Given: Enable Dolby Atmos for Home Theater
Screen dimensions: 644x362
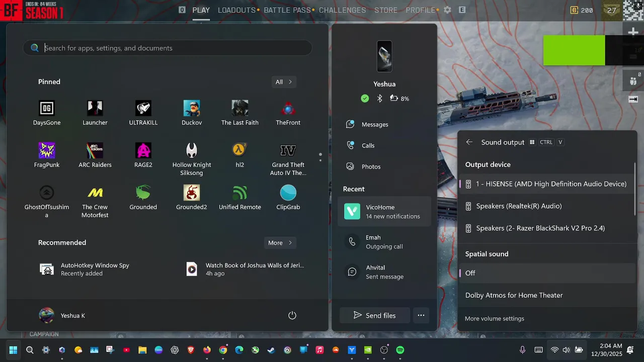Looking at the screenshot, I should [547, 295].
